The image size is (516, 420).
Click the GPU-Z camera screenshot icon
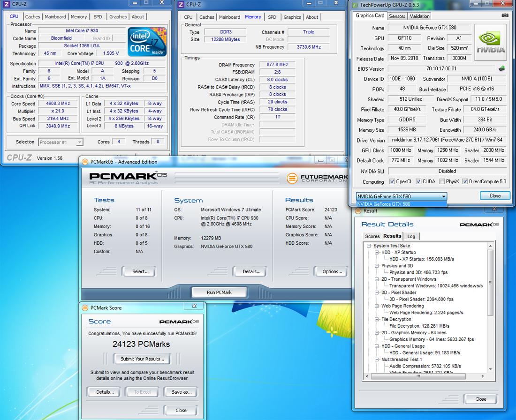point(505,15)
